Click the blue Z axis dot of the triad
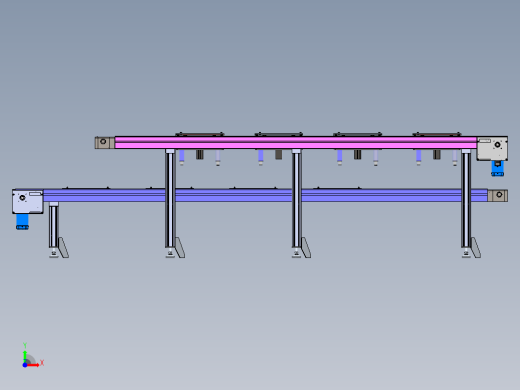This screenshot has height=390, width=520. click(x=25, y=365)
